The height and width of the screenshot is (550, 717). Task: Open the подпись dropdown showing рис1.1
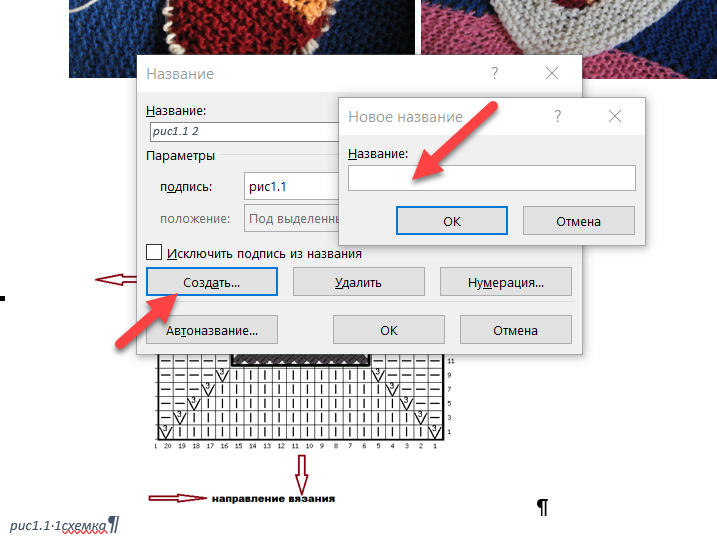(x=290, y=186)
